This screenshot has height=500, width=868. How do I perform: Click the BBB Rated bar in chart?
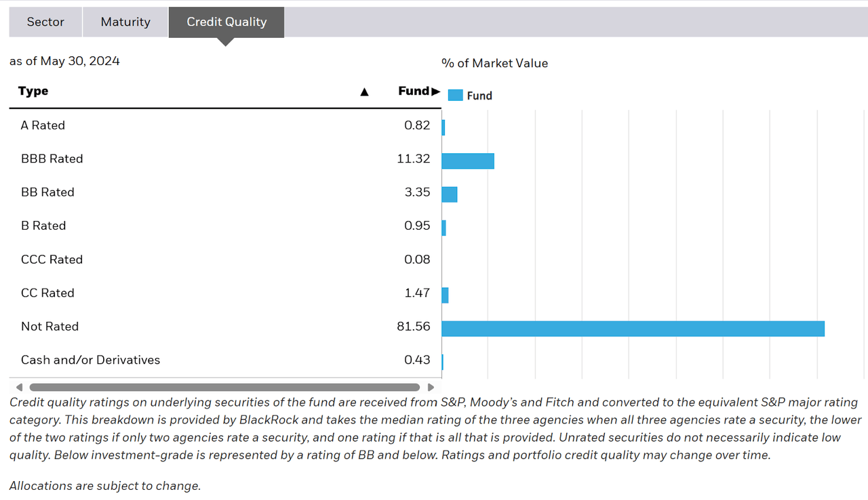click(468, 161)
